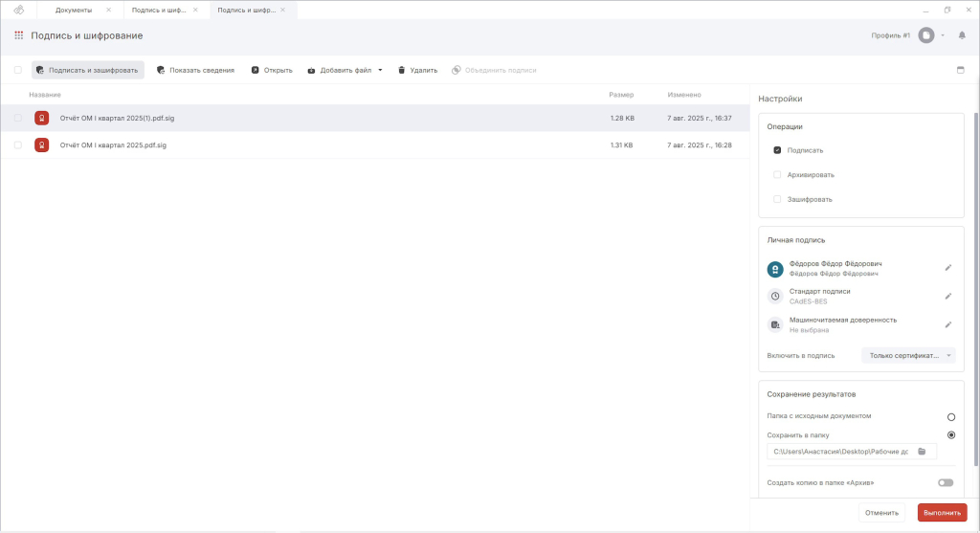Enable the Архивировать checkbox
Viewport: 980px width, 533px height.
tap(777, 175)
